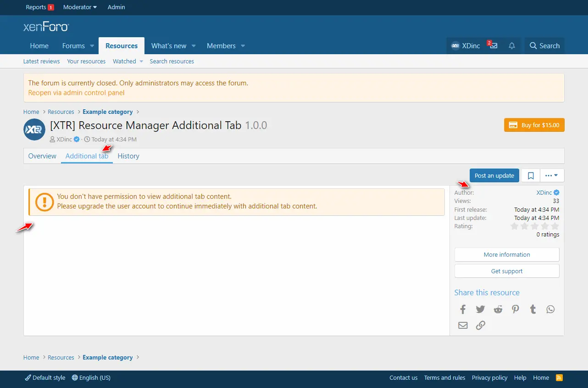This screenshot has height=388, width=588.
Task: Open Terms and rules footer link
Action: click(x=444, y=377)
